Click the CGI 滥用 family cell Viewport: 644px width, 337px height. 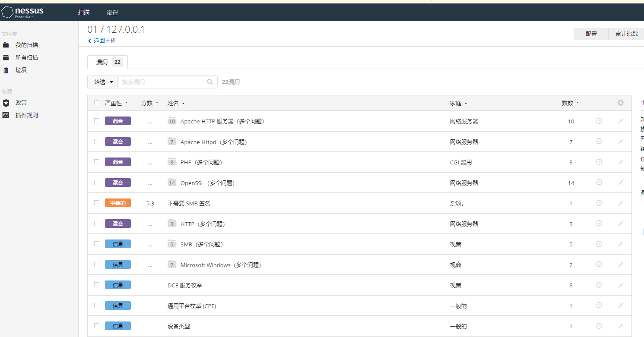[461, 162]
